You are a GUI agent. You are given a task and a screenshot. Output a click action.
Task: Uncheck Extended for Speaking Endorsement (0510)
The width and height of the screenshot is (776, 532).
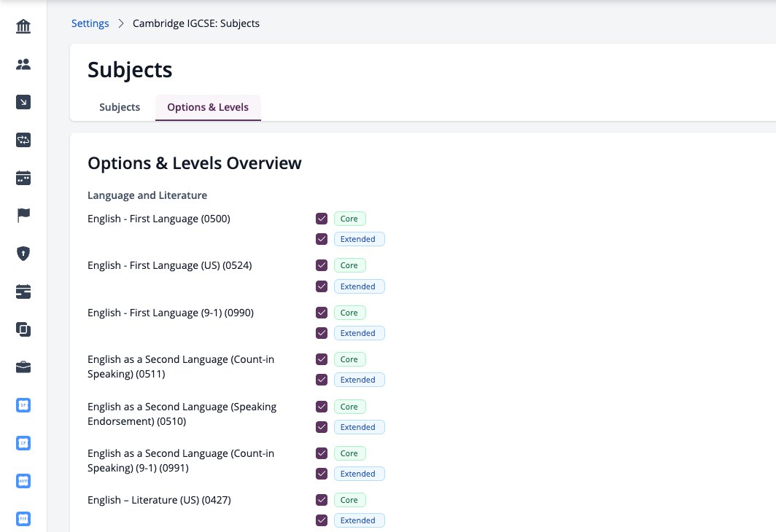tap(322, 427)
